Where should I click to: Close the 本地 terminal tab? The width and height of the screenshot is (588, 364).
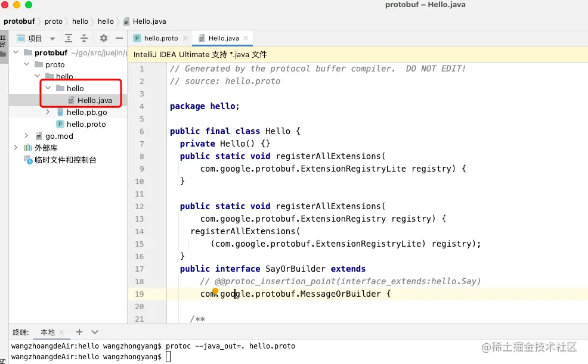tap(61, 332)
